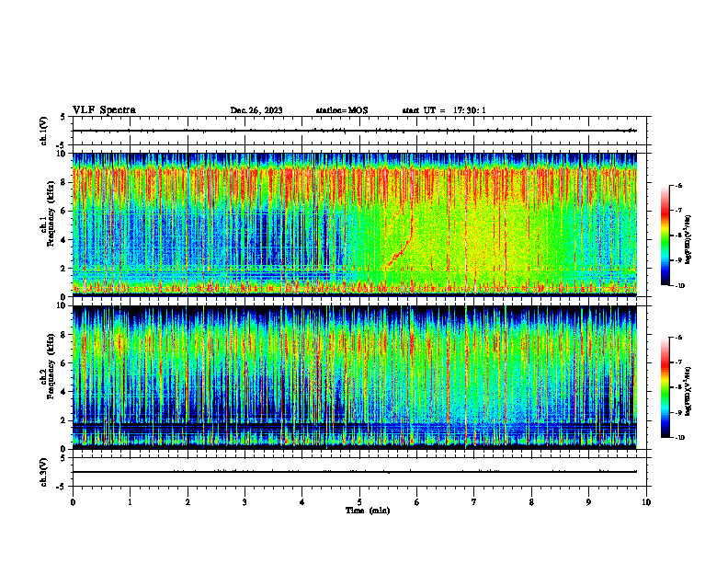Click the rising red curved trace in ch.1 spectrogram
The width and height of the screenshot is (728, 563).
pos(403,237)
